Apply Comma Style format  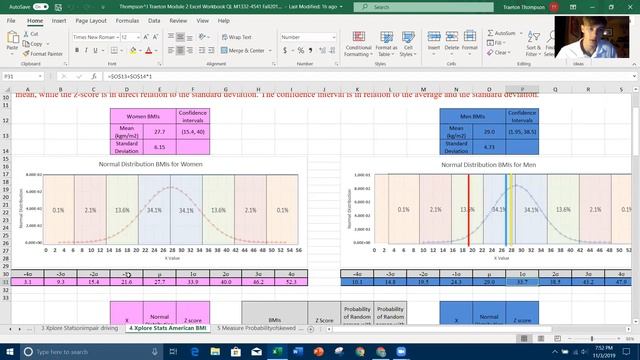coord(311,51)
